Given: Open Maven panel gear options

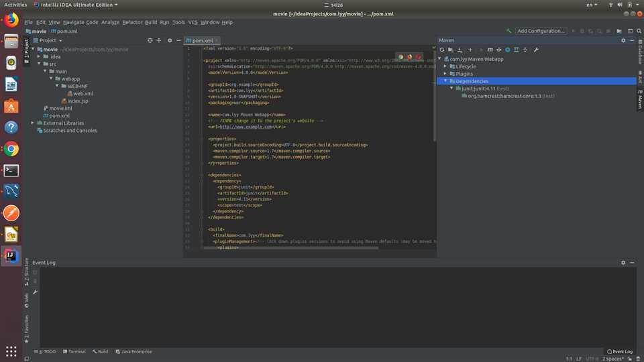Looking at the screenshot, I should [623, 40].
